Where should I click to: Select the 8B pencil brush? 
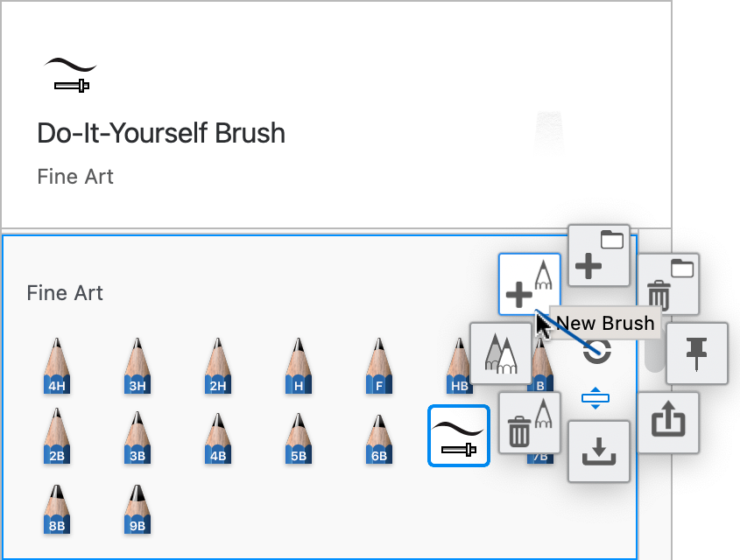[x=57, y=509]
